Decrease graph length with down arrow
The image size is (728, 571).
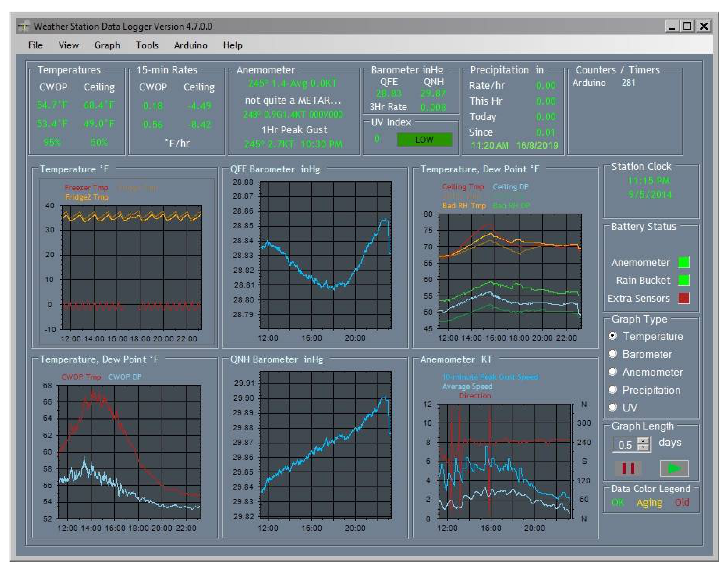tap(643, 447)
